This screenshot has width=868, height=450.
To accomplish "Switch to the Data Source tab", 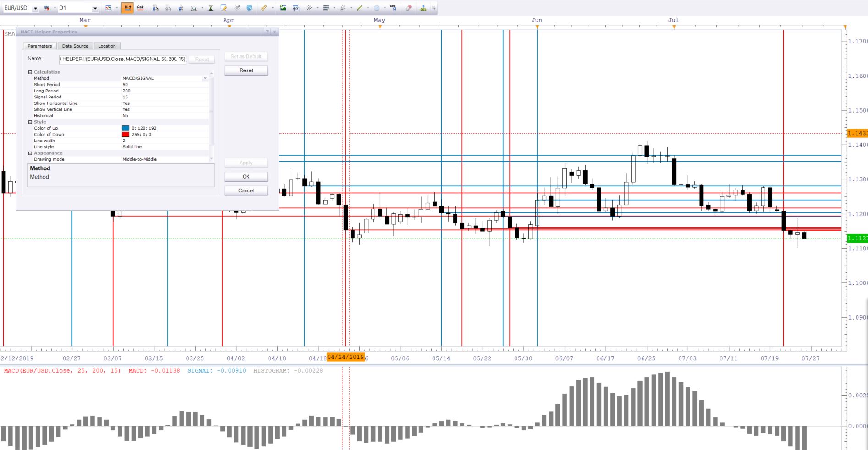I will [75, 46].
